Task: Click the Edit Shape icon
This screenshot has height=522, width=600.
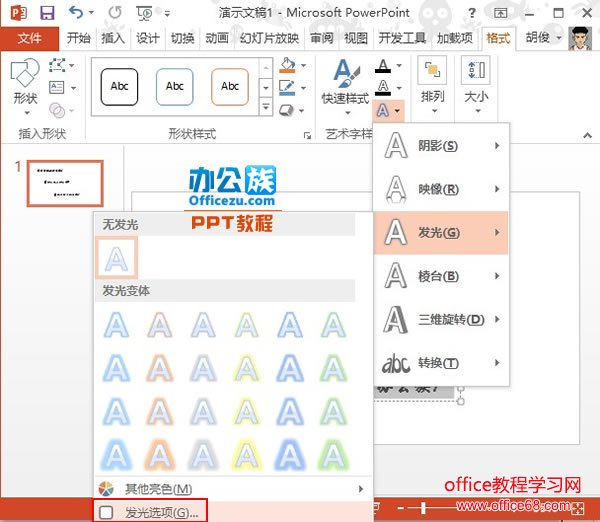Action: pos(57,65)
